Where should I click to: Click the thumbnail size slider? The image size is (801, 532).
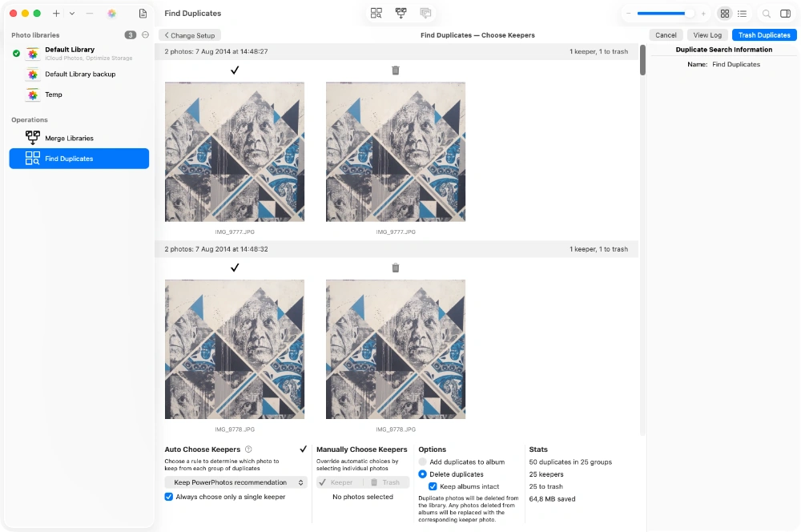pyautogui.click(x=665, y=14)
